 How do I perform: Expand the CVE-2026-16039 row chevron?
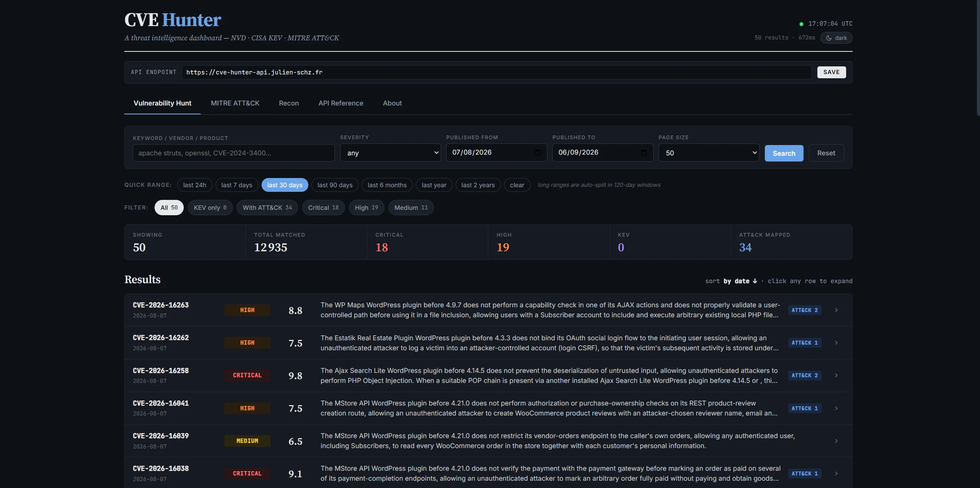point(836,441)
